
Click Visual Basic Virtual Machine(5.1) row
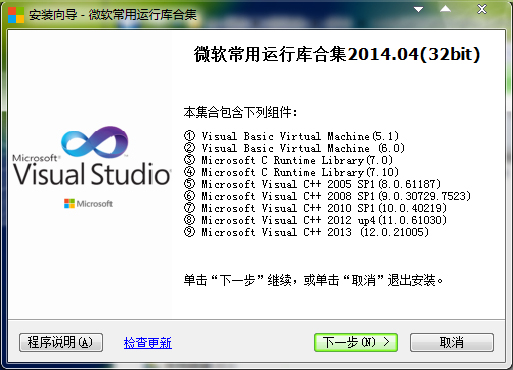[x=291, y=136]
